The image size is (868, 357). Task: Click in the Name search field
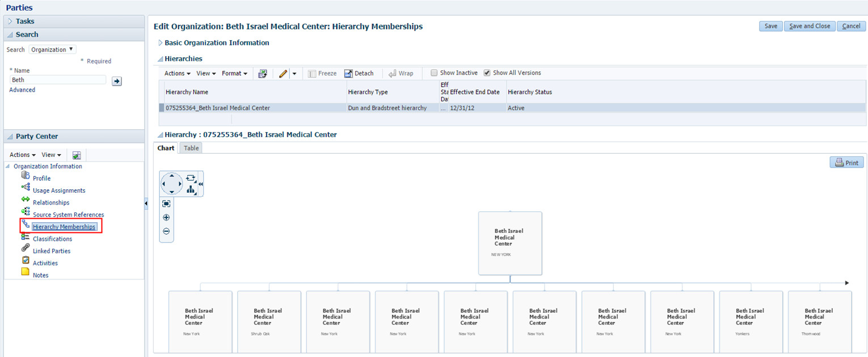tap(58, 80)
